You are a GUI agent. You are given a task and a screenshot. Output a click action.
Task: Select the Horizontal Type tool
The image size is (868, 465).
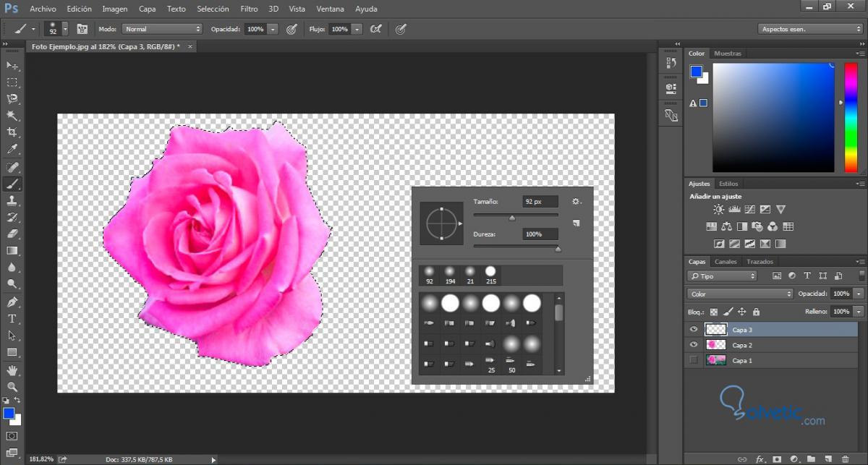pyautogui.click(x=12, y=318)
